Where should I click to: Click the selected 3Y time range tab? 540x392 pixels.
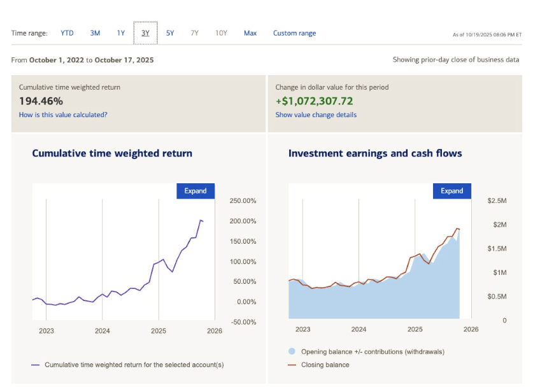(145, 33)
